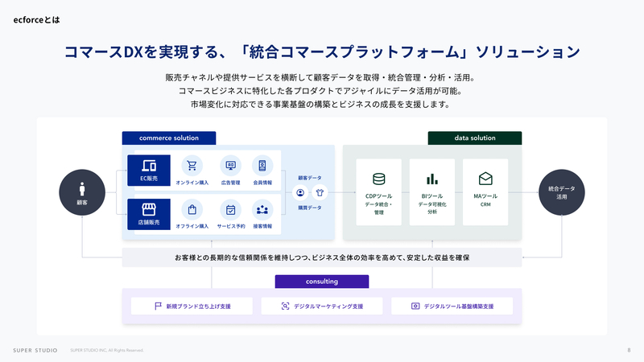Click the オンライン購入 shopping cart icon
The height and width of the screenshot is (362, 644).
192,166
